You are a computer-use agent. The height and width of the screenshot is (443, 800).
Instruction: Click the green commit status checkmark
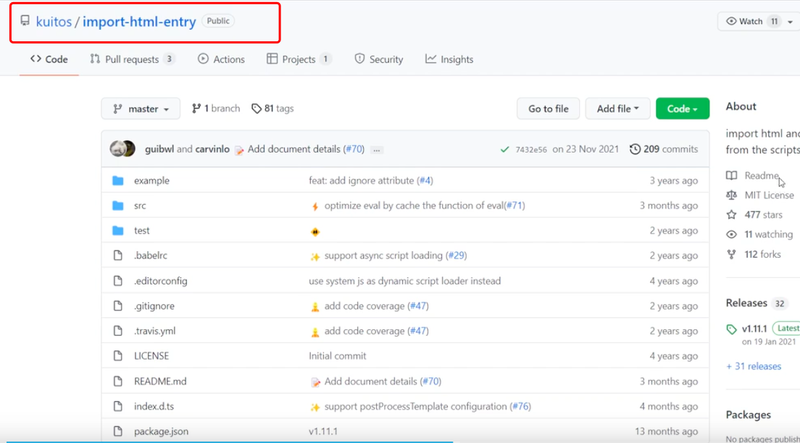pyautogui.click(x=505, y=150)
